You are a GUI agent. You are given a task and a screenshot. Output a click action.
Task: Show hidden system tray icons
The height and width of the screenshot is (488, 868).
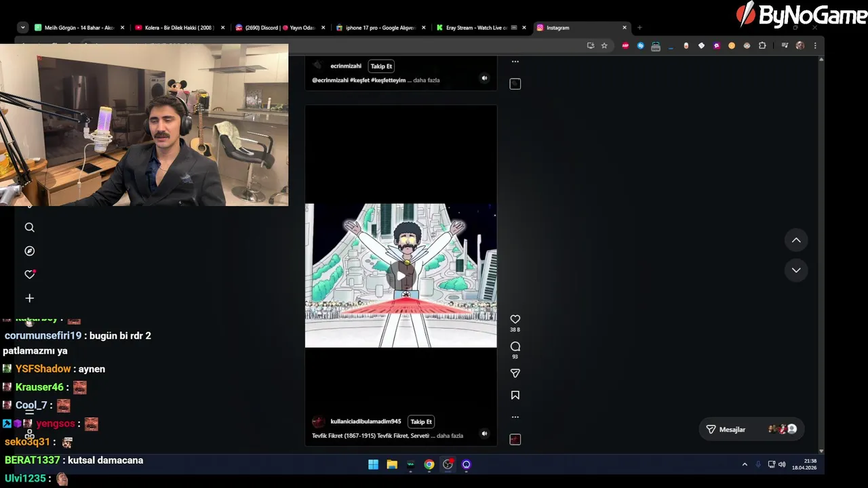[745, 464]
